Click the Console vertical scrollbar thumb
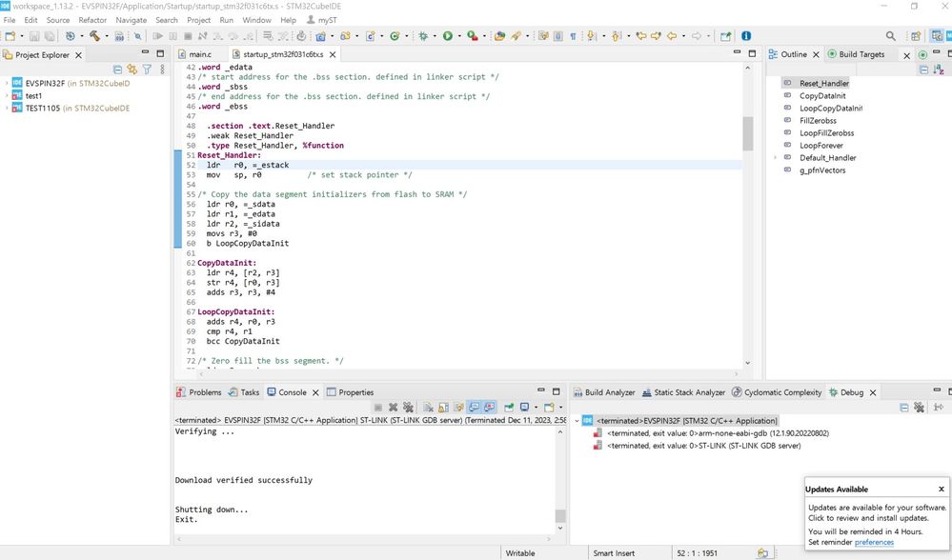The width and height of the screenshot is (952, 560). point(559,515)
